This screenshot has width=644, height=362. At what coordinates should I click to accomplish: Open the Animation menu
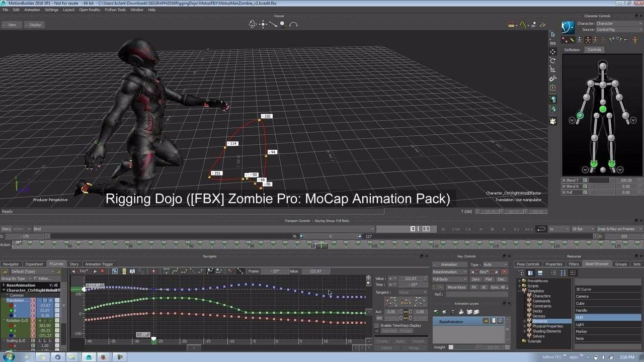coord(32,10)
